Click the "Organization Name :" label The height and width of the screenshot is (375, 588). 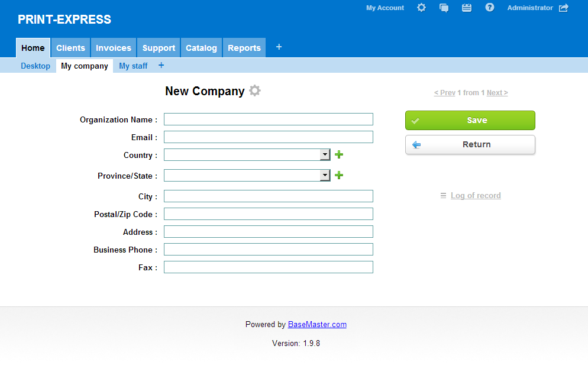tap(118, 119)
